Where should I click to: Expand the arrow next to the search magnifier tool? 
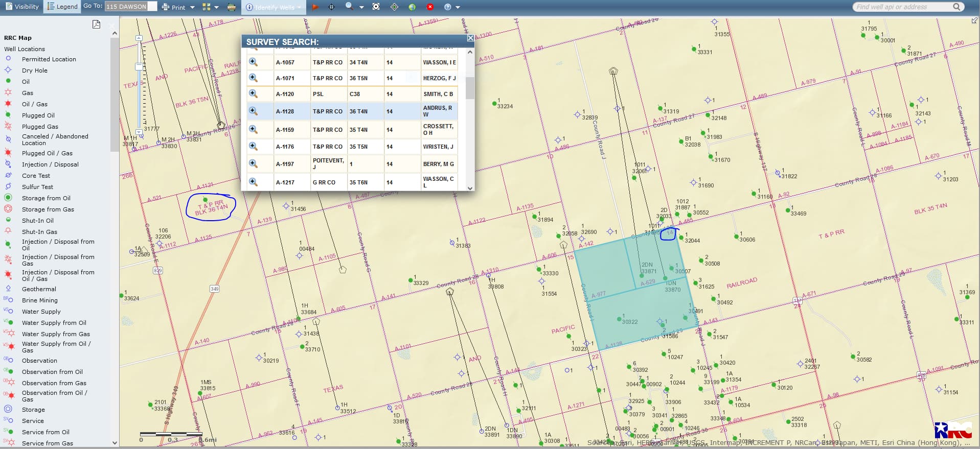361,7
